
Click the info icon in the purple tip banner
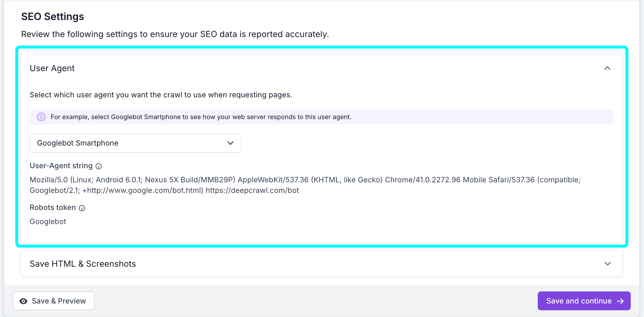pyautogui.click(x=41, y=117)
